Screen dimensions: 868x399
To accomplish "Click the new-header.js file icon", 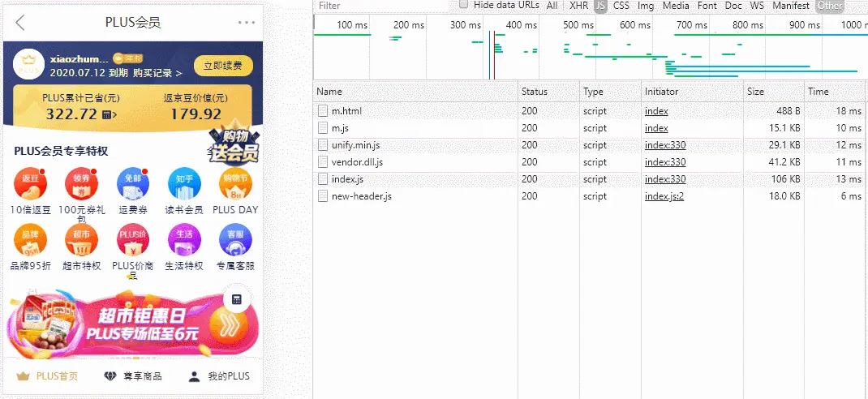I will tap(323, 196).
